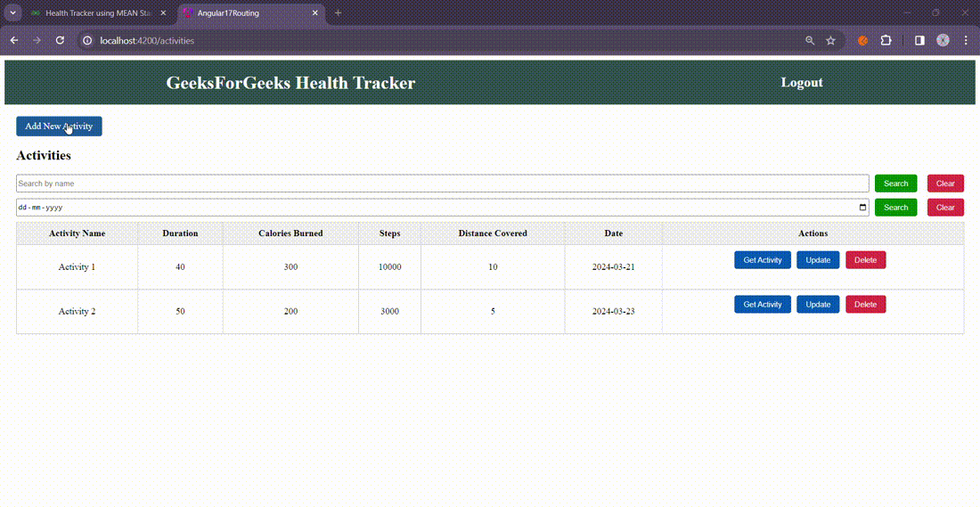Open the calendar picker icon in date field

tap(863, 208)
